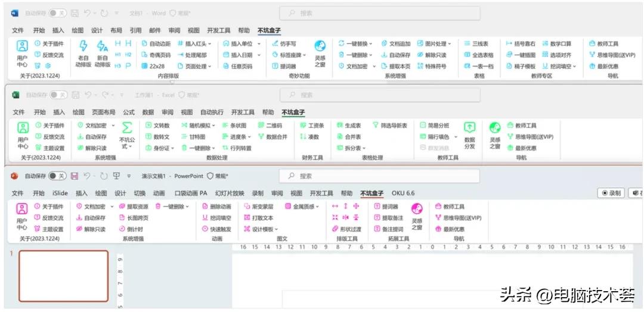Open 不坑盒子 tab in Word
644x312 pixels.
pos(269,30)
